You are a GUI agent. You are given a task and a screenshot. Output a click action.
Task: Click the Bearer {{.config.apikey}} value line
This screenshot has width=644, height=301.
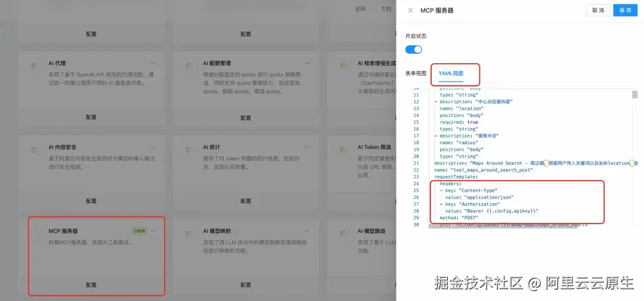pyautogui.click(x=491, y=210)
